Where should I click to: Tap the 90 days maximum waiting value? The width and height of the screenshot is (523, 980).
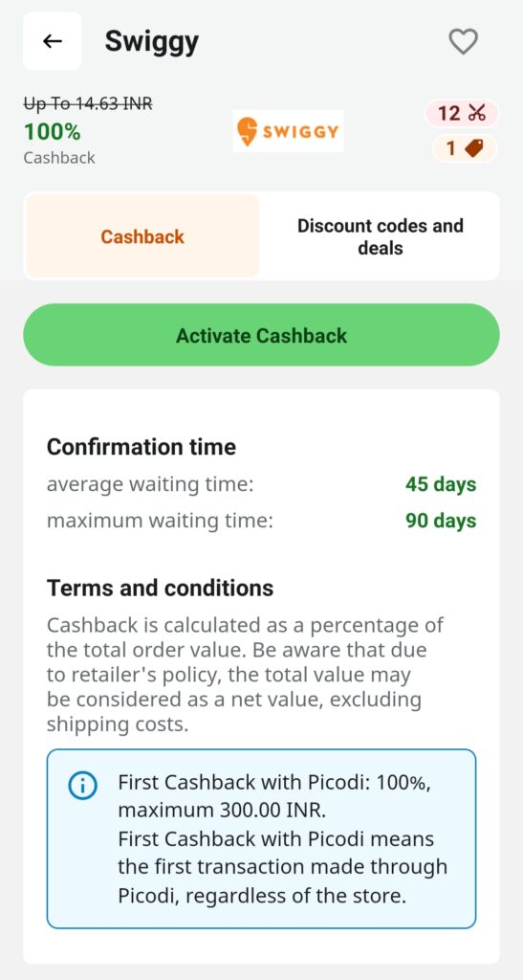(441, 521)
